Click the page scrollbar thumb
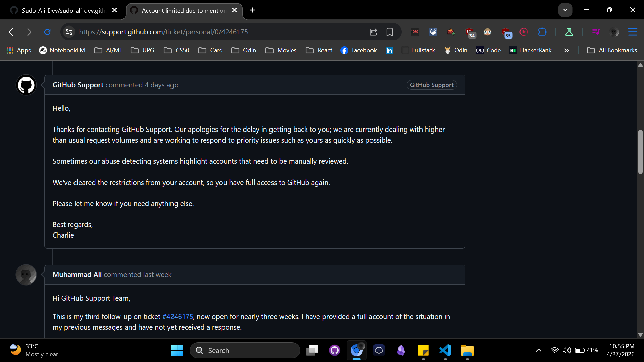Viewport: 644px width, 362px height. 640,152
